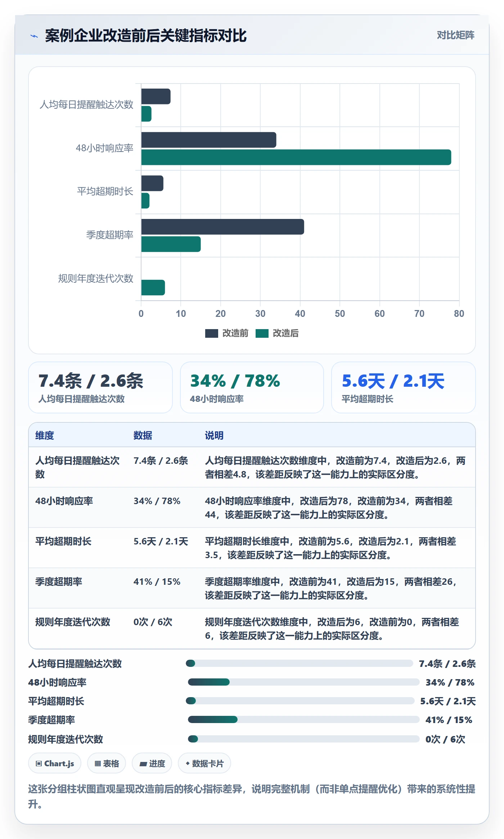Toggle the 改造后 legend color box
This screenshot has height=839, width=504.
262,333
